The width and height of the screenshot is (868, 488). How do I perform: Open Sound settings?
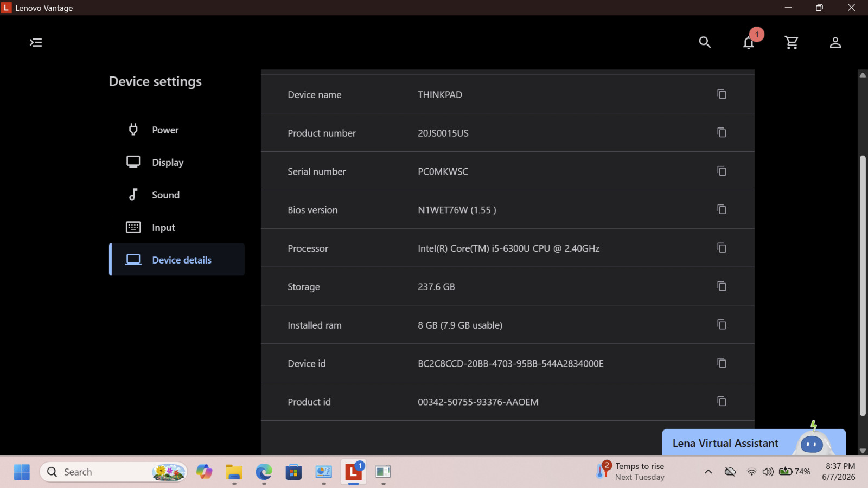tap(177, 195)
